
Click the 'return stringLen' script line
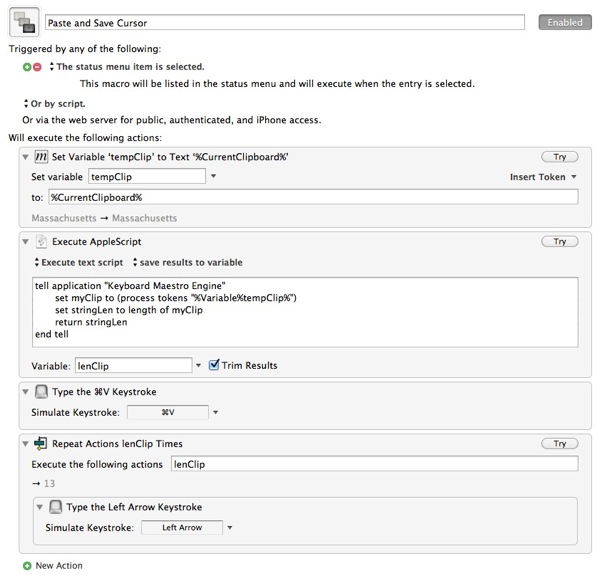91,322
